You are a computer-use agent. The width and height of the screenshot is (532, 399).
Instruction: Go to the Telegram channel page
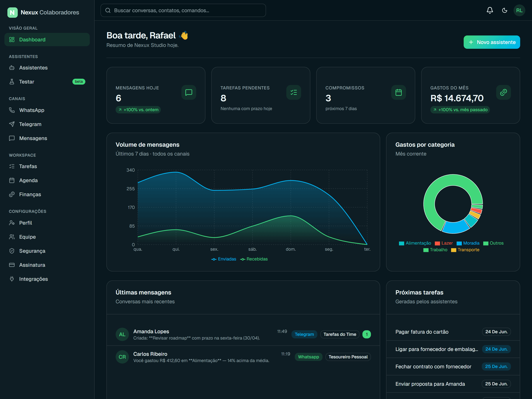(x=47, y=124)
